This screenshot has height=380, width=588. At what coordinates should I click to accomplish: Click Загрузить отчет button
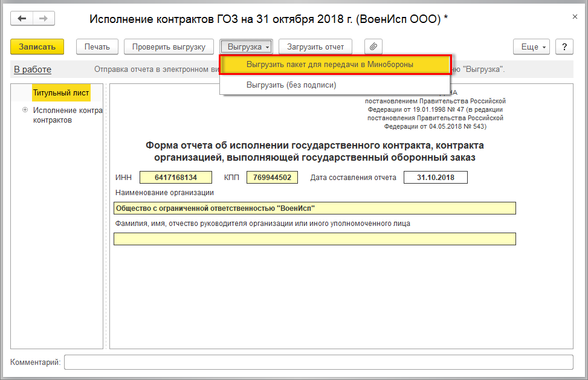coord(315,47)
